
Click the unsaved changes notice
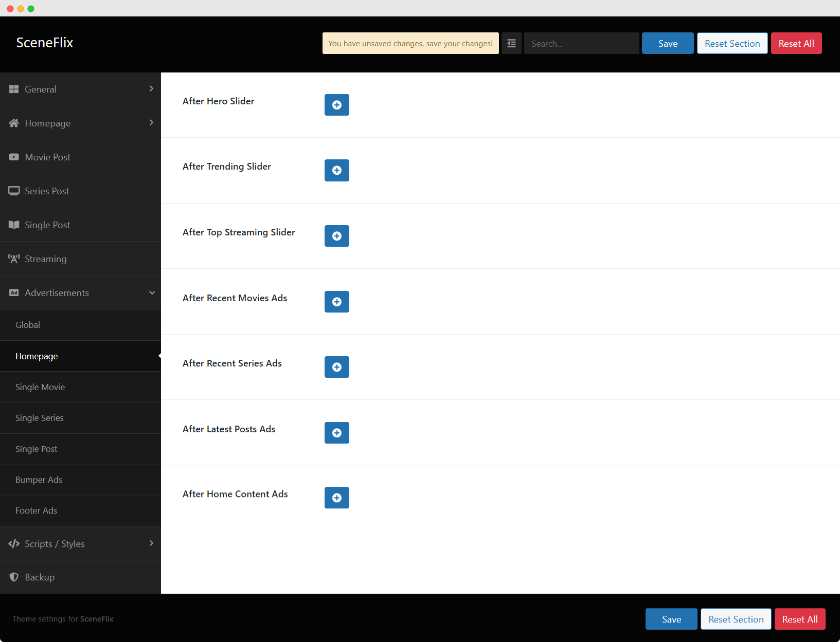[x=410, y=43]
